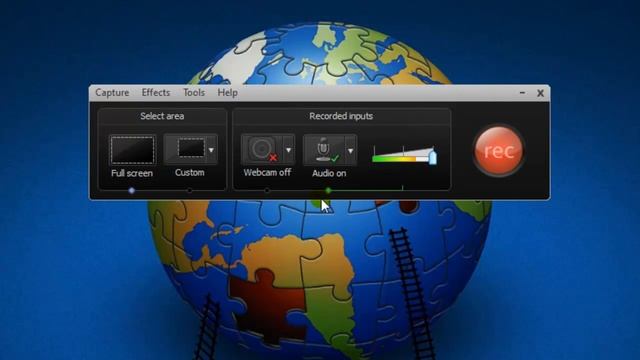
Task: Adjust the audio input level slider
Action: click(433, 157)
